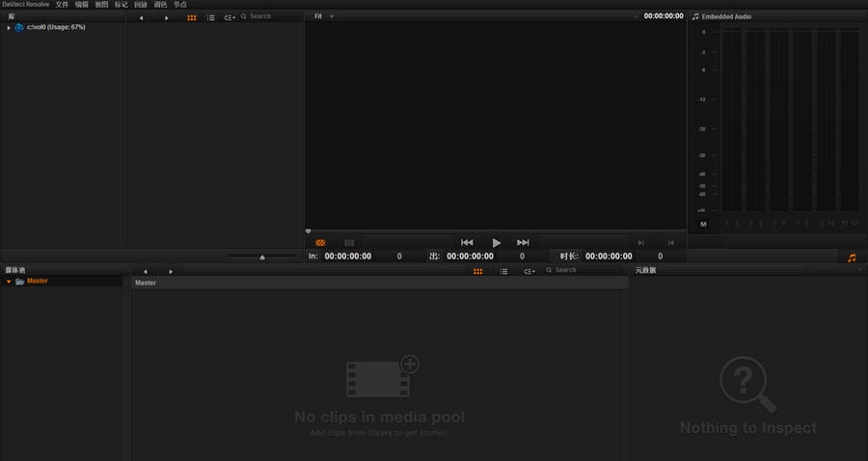Open the 调色 menu
Screen dimensions: 868x461
[160, 5]
